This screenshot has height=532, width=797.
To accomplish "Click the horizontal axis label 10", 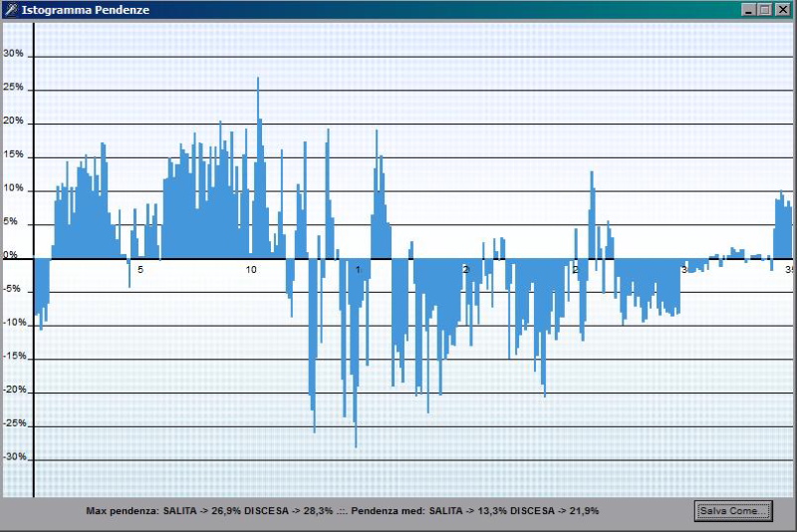I will click(251, 270).
